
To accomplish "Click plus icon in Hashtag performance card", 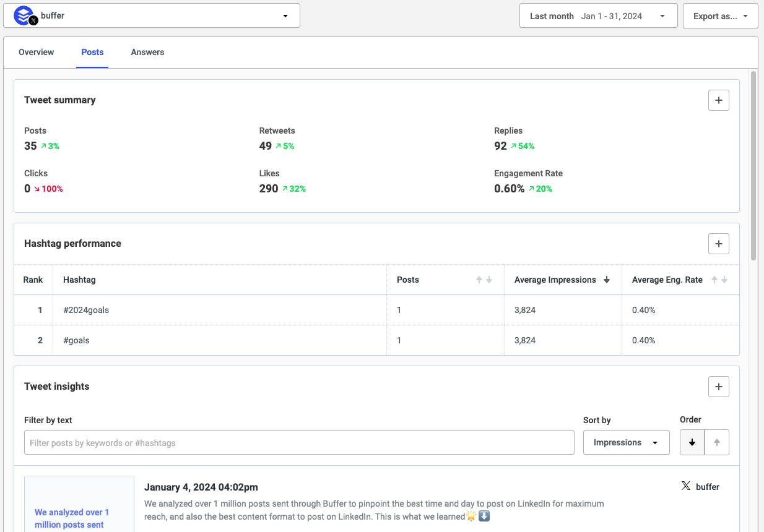I will pos(718,244).
